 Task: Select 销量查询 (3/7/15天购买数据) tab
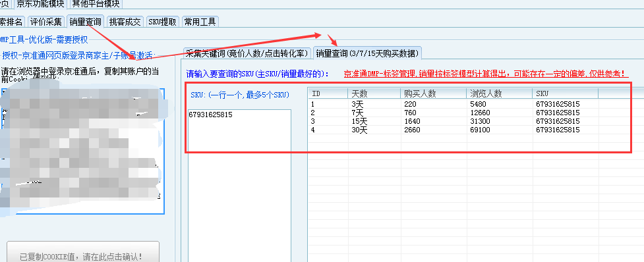pyautogui.click(x=367, y=53)
